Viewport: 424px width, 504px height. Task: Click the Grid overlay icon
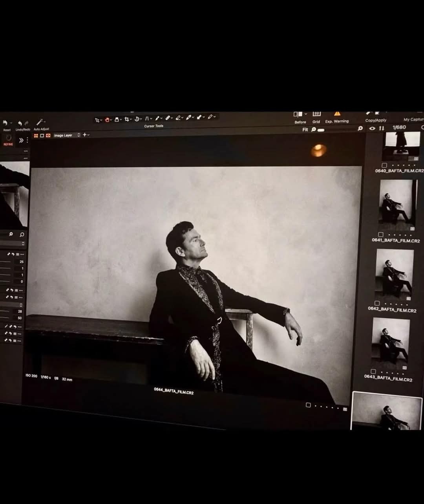316,114
